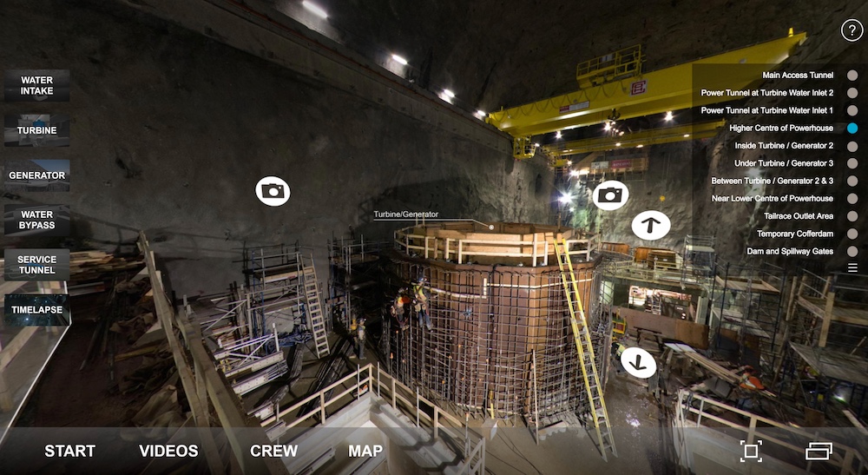
Task: Enter fullscreen with the bottom bracket icon
Action: (751, 451)
